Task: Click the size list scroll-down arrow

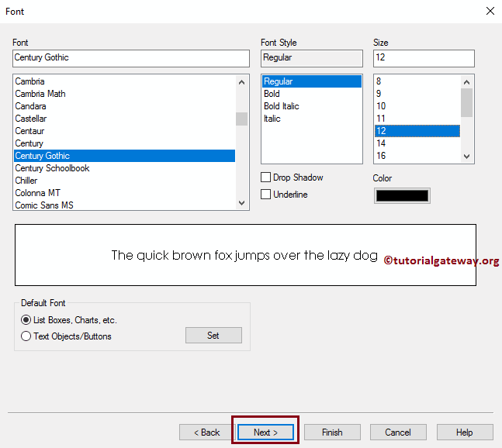Action: tap(467, 157)
